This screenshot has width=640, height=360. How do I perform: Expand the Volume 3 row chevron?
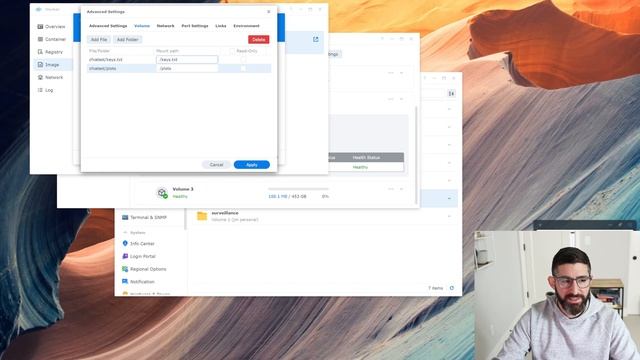(x=402, y=189)
